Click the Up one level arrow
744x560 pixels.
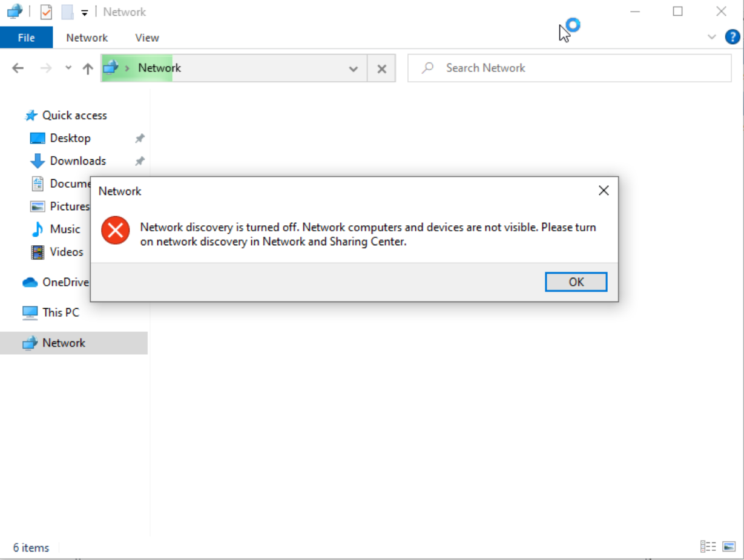click(x=88, y=68)
